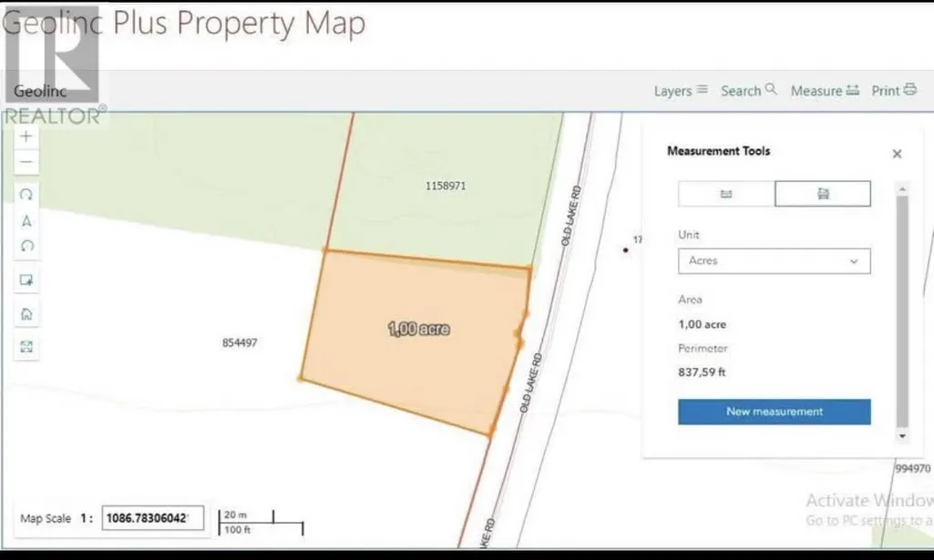Rotate map counterclockwise icon in left toolbar
This screenshot has height=560, width=934.
(x=26, y=246)
